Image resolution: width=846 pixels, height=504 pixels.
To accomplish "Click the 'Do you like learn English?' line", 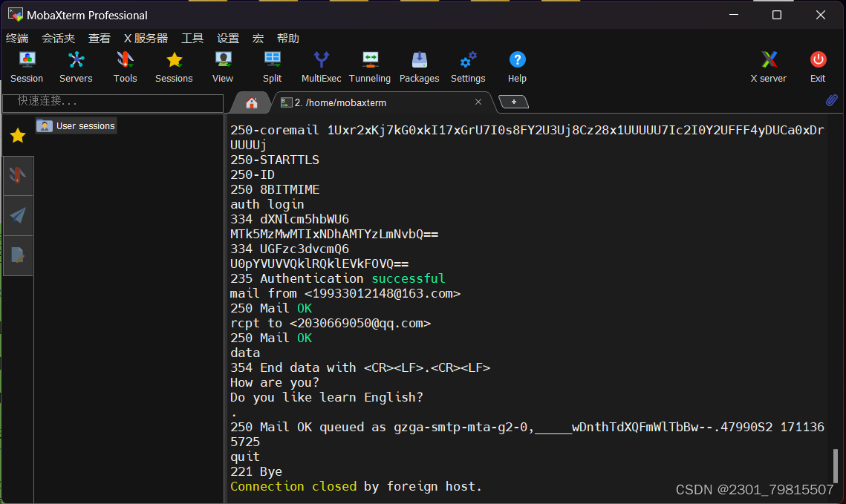I will point(327,398).
